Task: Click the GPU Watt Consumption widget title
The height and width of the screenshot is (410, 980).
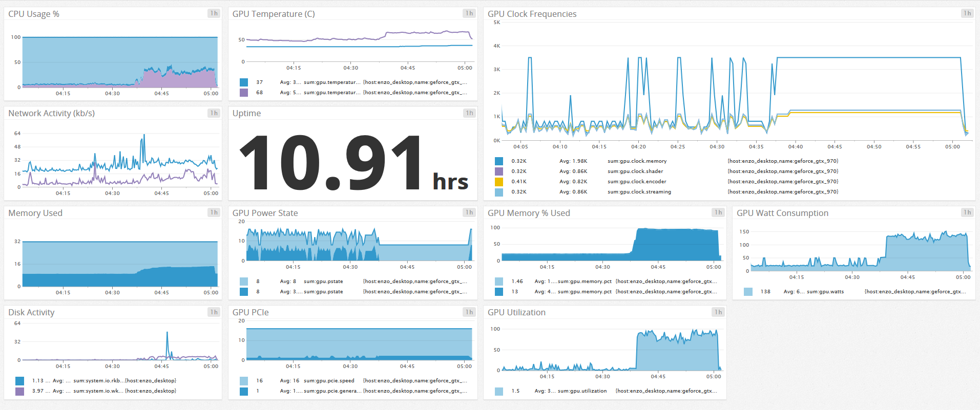Action: click(x=782, y=213)
